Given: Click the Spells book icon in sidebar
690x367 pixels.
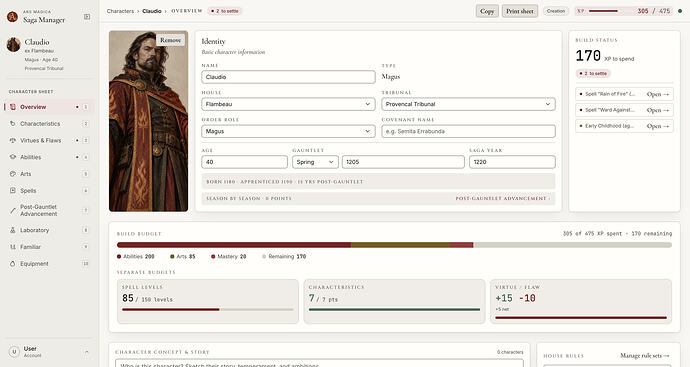Looking at the screenshot, I should 13,191.
